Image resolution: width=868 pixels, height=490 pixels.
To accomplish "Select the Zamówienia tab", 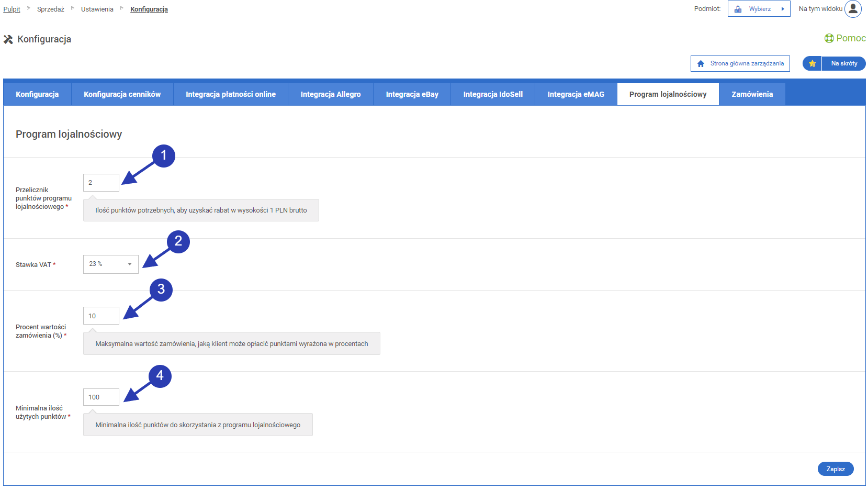I will pyautogui.click(x=752, y=94).
